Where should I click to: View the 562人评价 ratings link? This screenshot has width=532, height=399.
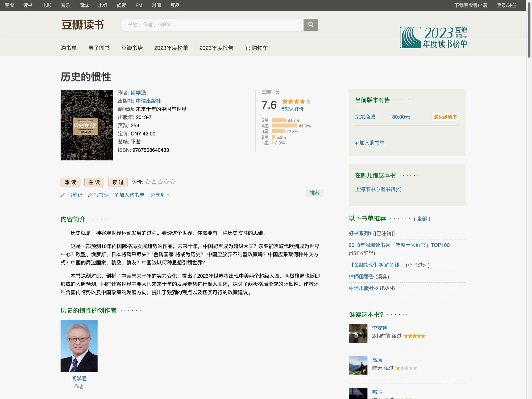tap(293, 109)
